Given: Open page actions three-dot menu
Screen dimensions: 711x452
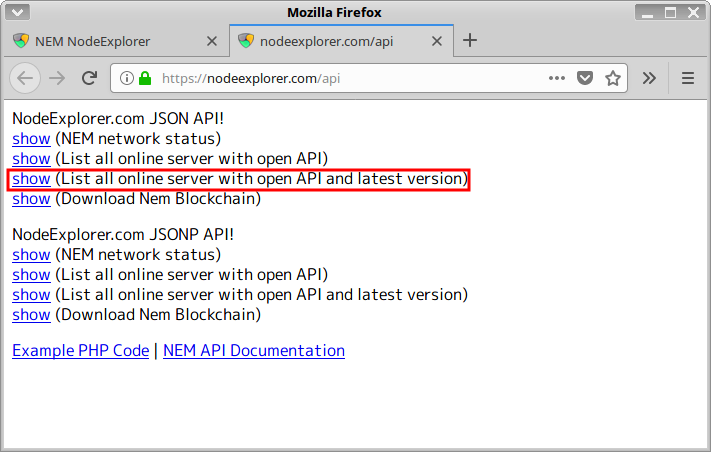Looking at the screenshot, I should point(558,78).
